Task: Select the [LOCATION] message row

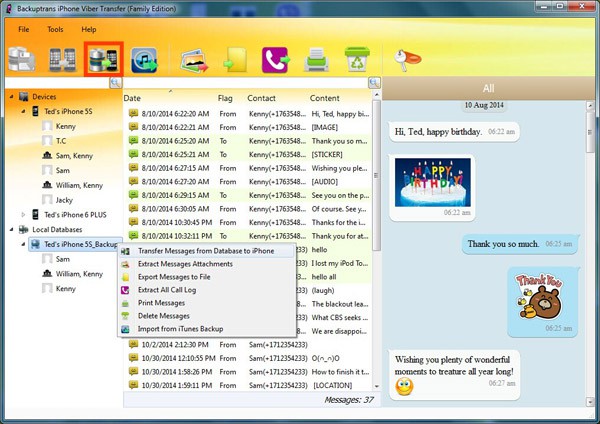Action: [x=248, y=385]
